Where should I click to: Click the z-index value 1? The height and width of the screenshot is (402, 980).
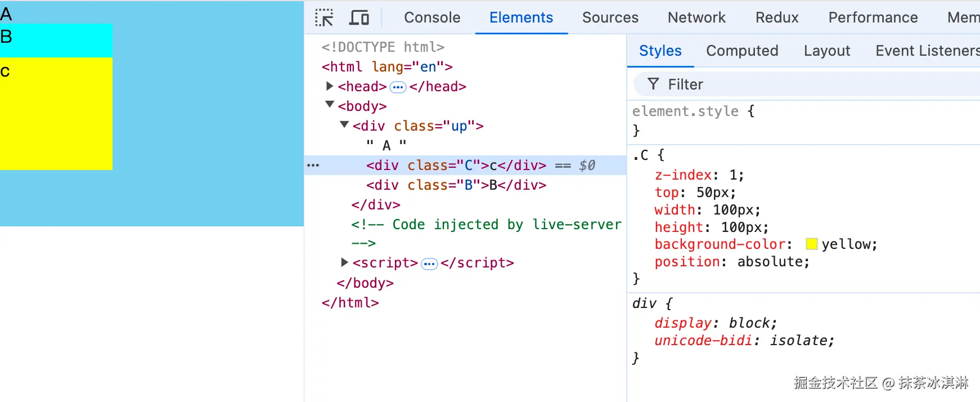[x=733, y=175]
